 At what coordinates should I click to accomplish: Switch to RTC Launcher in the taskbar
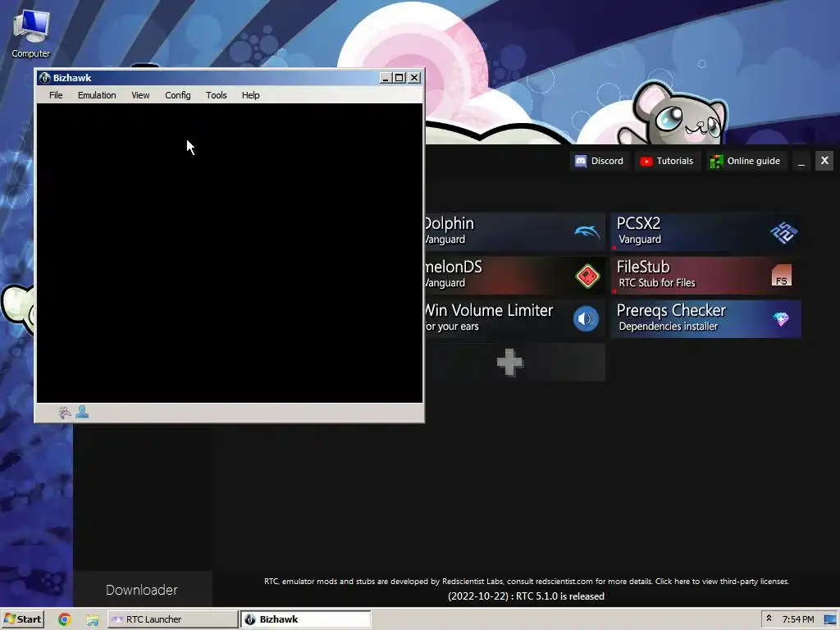click(x=172, y=619)
